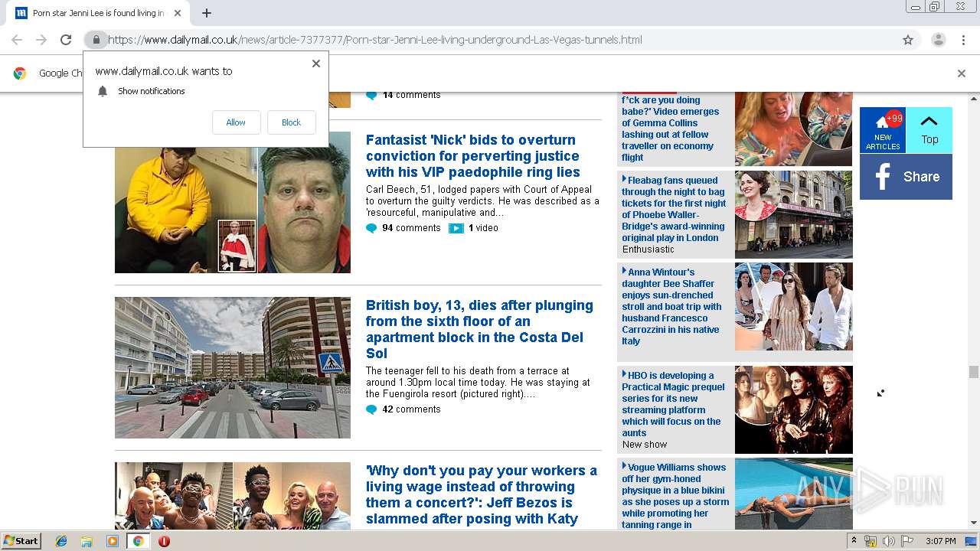
Task: Play the 1 video link
Action: pos(474,228)
